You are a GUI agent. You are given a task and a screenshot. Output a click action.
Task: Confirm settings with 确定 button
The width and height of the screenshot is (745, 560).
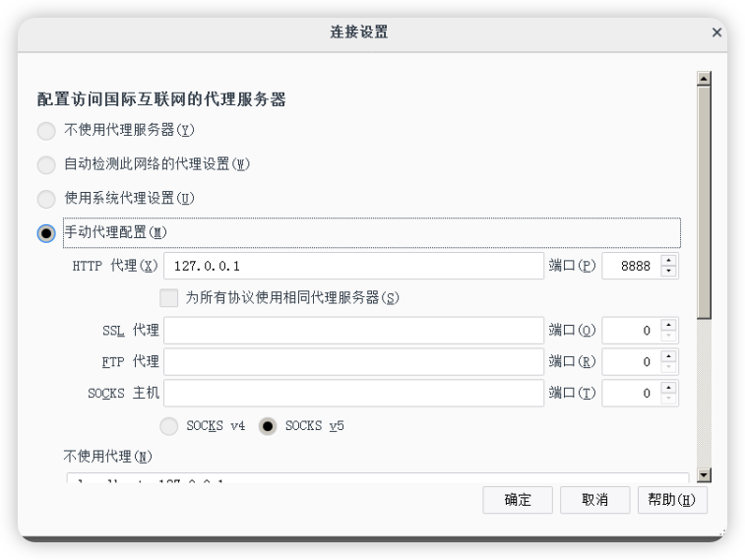coord(518,500)
